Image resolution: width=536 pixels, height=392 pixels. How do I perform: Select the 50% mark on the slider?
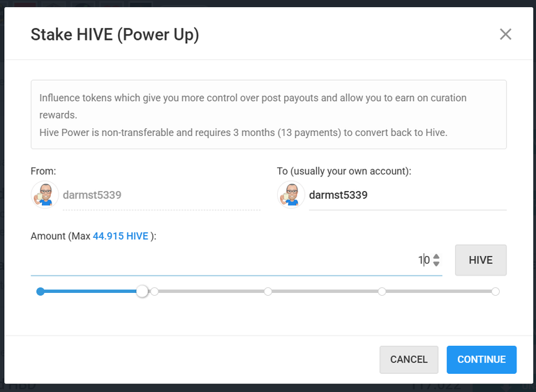(268, 292)
